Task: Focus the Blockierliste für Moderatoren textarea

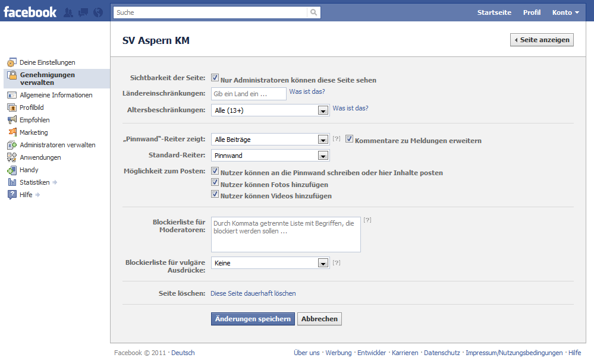Action: (x=286, y=235)
